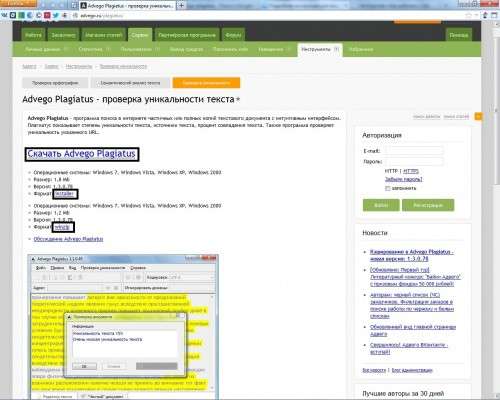This screenshot has width=500, height=400.
Task: Focus the address bar showing advego.ru
Action: click(x=267, y=15)
